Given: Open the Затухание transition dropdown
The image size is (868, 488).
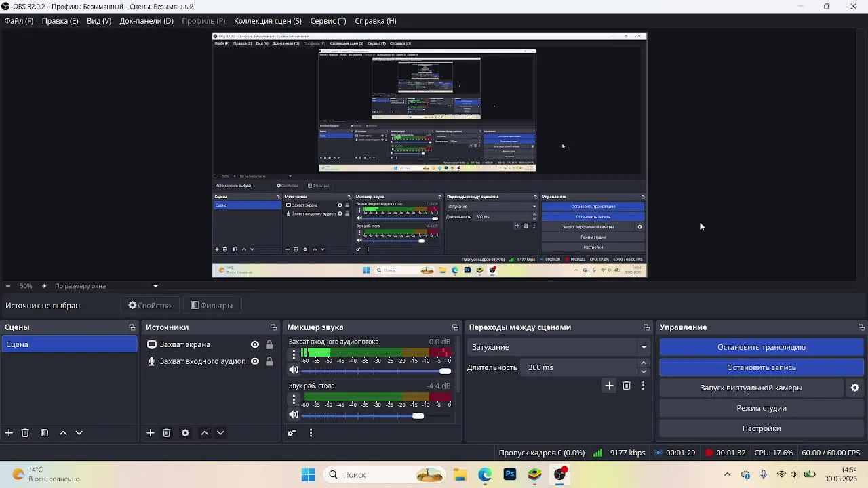Looking at the screenshot, I should pyautogui.click(x=559, y=347).
